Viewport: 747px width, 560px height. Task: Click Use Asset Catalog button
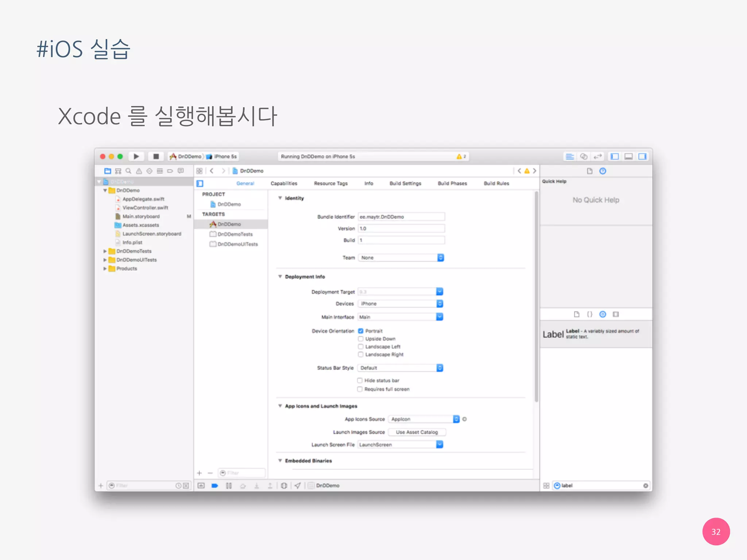(x=417, y=432)
